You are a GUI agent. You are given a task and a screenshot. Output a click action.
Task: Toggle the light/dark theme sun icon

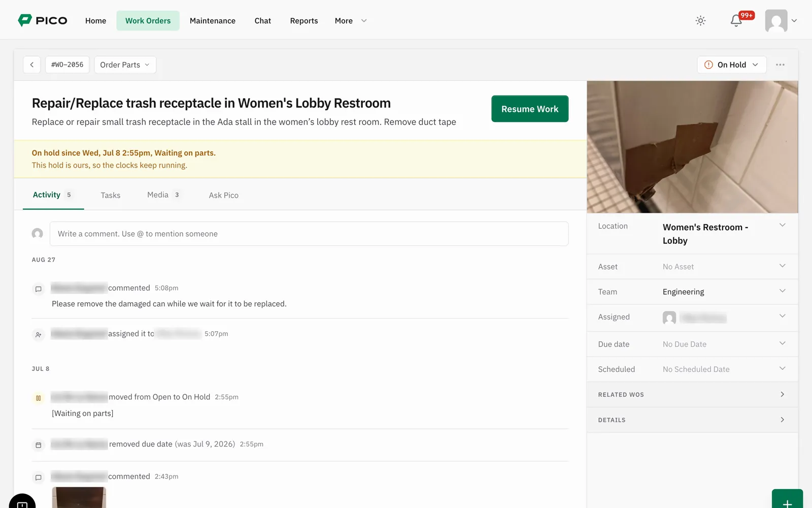click(x=700, y=21)
